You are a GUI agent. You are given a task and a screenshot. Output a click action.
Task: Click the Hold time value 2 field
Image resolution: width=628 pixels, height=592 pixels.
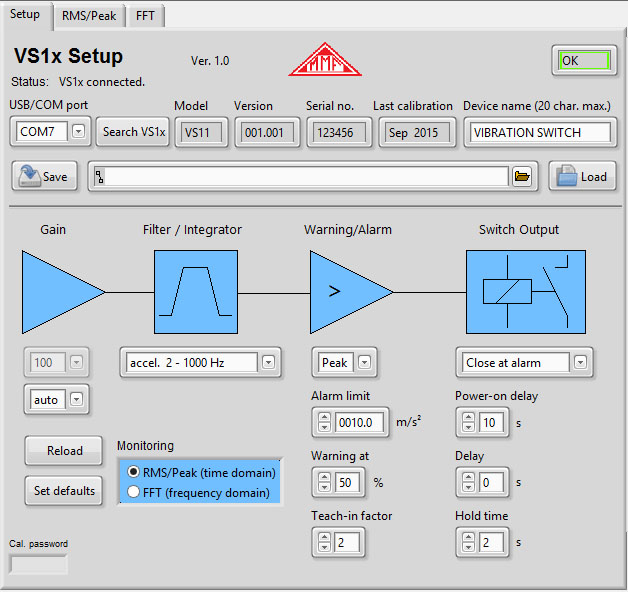pyautogui.click(x=491, y=542)
